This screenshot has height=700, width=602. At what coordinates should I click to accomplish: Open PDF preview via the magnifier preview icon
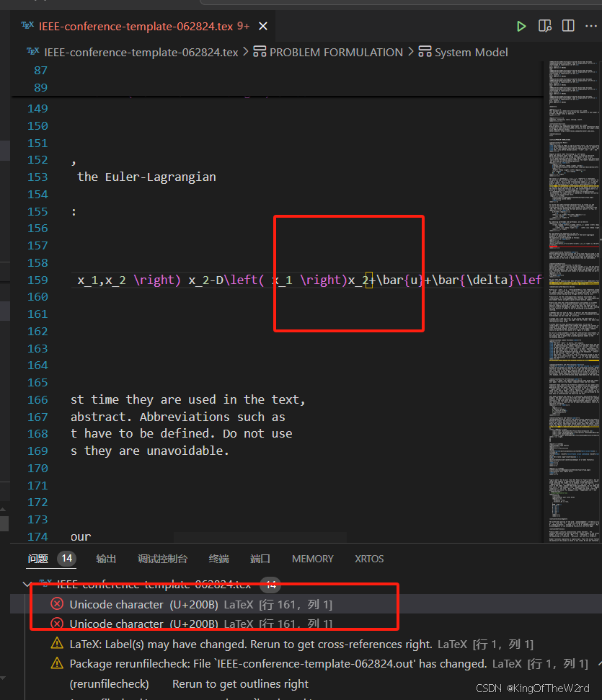(x=545, y=25)
